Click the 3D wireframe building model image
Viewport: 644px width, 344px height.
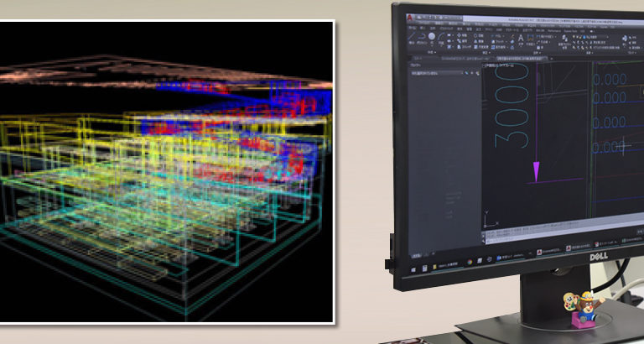pos(166,171)
